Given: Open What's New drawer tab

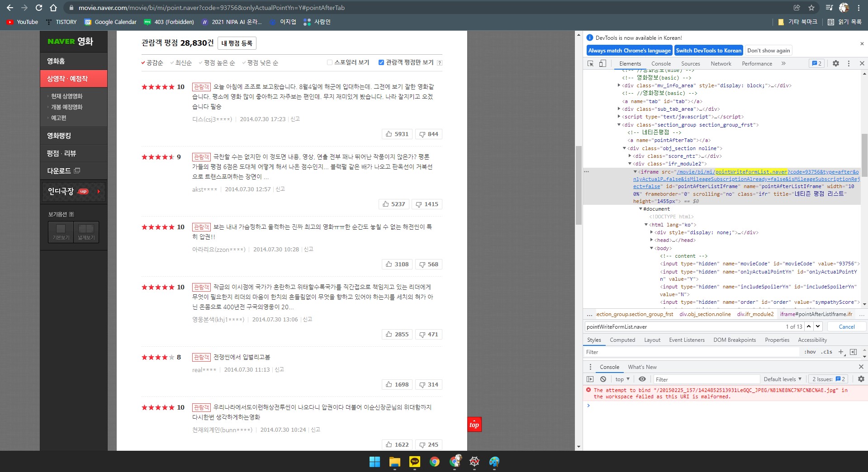Looking at the screenshot, I should pyautogui.click(x=642, y=367).
